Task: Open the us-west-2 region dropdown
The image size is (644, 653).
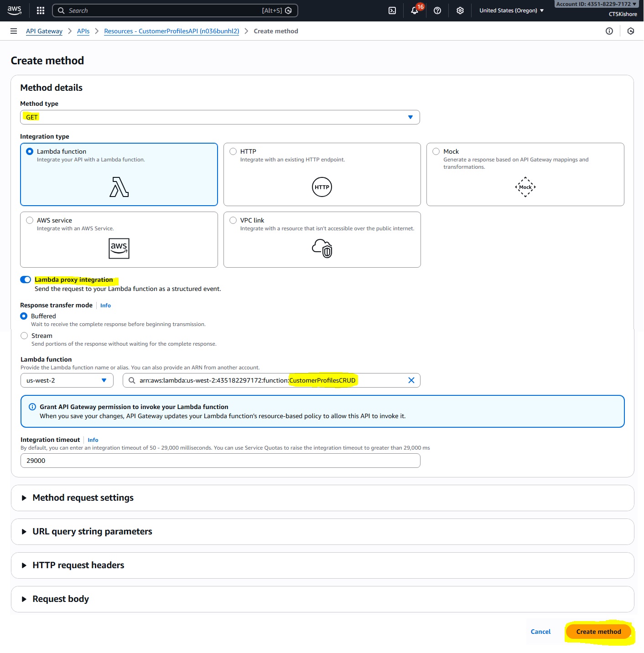Action: coord(67,380)
